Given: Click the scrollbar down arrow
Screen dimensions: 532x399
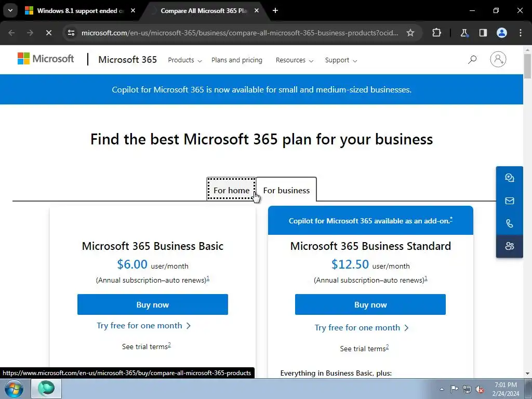Looking at the screenshot, I should (x=528, y=374).
